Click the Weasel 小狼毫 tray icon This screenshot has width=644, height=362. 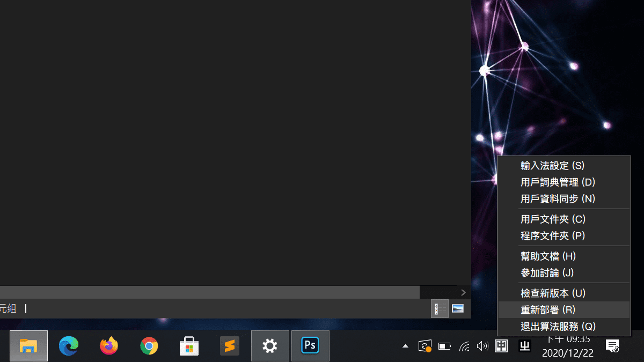[524, 346]
